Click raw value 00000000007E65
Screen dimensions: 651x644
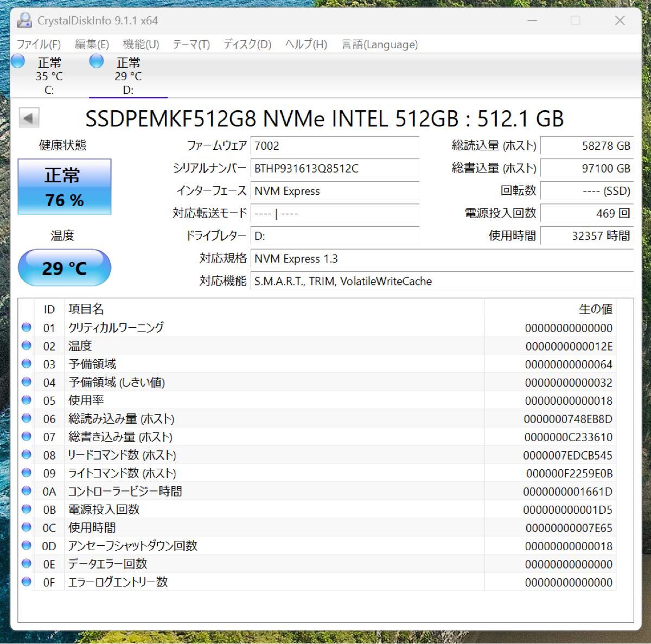(569, 528)
